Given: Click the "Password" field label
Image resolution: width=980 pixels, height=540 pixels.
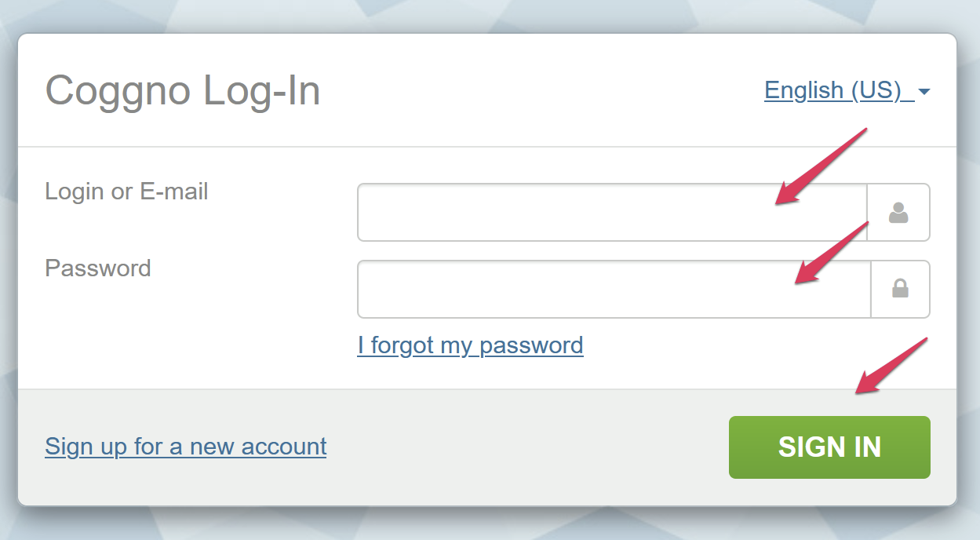Looking at the screenshot, I should pyautogui.click(x=98, y=268).
